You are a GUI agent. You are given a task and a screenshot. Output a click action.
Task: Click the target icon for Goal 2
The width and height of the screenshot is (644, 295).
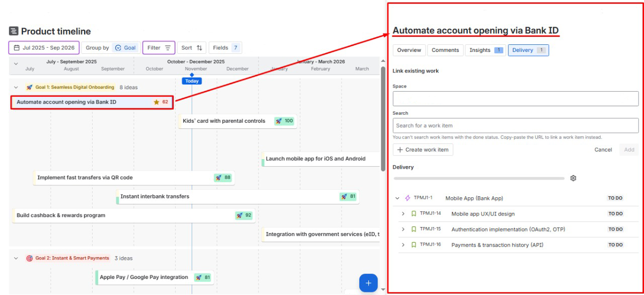(29, 258)
